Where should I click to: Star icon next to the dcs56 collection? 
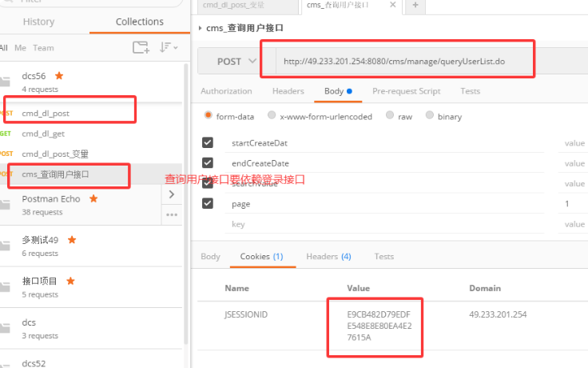pyautogui.click(x=59, y=76)
